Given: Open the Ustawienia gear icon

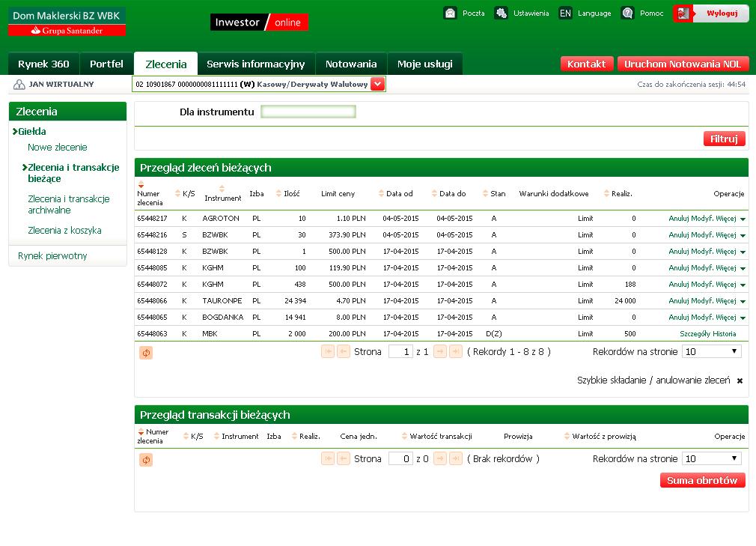Looking at the screenshot, I should pos(501,13).
